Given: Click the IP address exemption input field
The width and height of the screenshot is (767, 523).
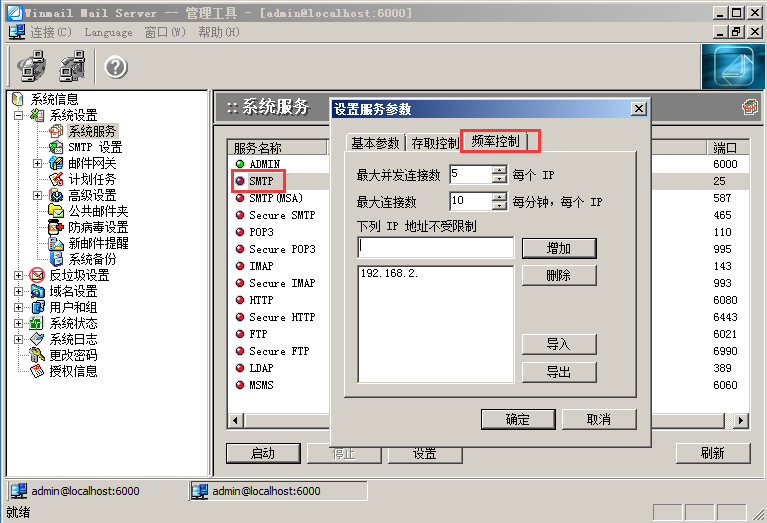Looking at the screenshot, I should (x=436, y=248).
